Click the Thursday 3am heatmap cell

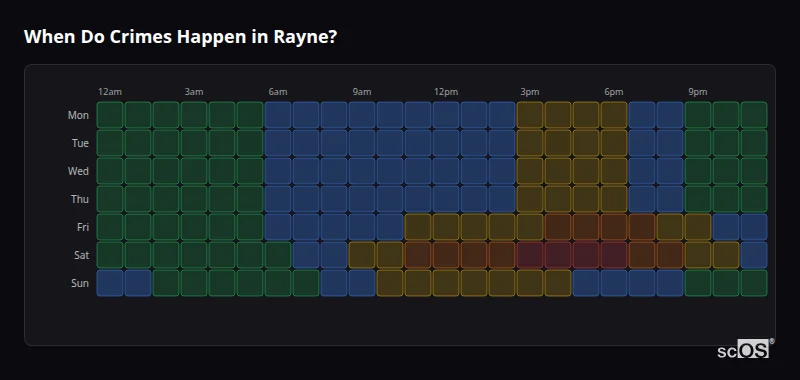click(194, 199)
